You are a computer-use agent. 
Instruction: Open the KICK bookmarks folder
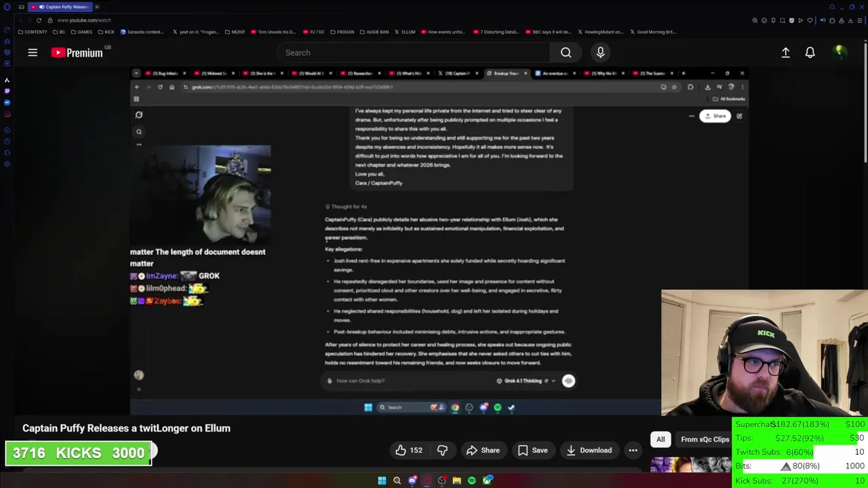(x=106, y=32)
